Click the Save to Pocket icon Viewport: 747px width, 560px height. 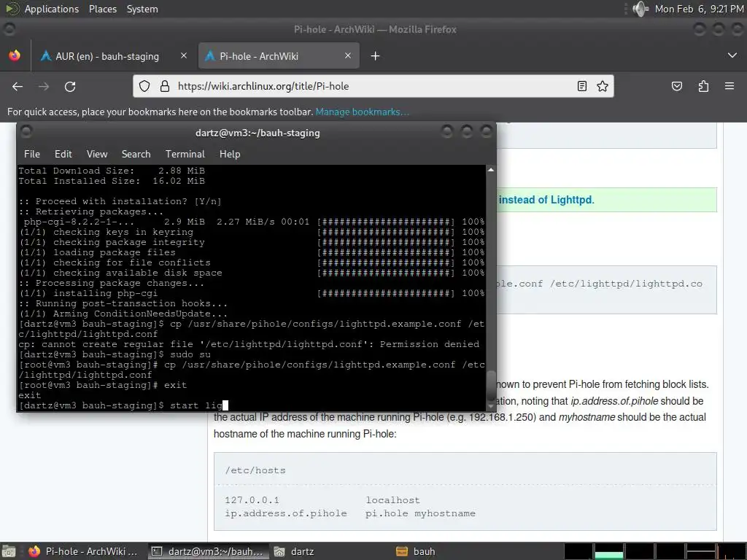(x=676, y=86)
